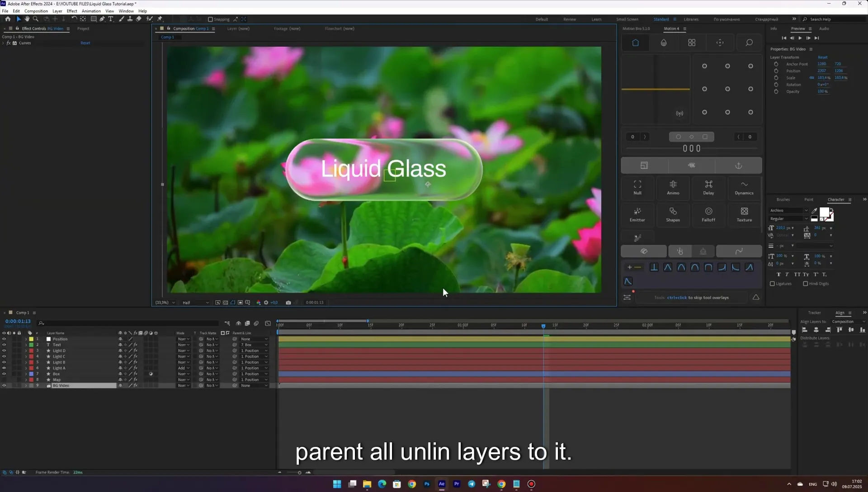Screen dimensions: 868x492
Task: Open the magnification dropdown showing 33,3%
Action: point(165,303)
